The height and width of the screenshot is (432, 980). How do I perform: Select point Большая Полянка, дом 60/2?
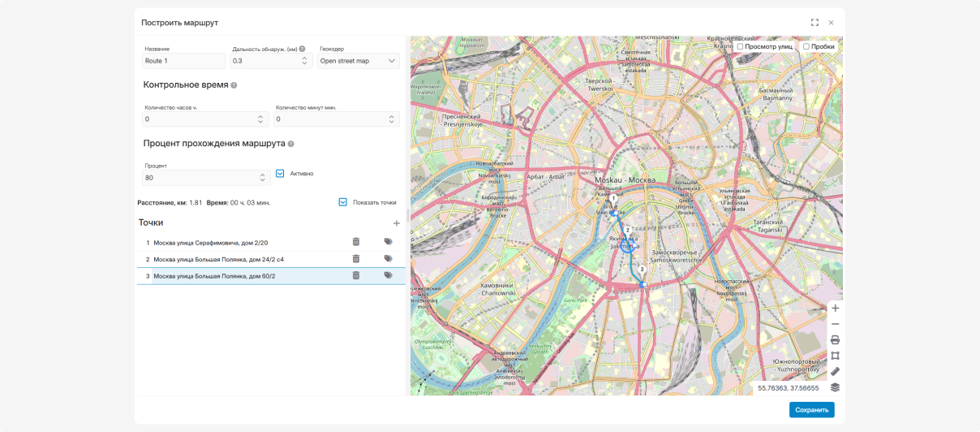(214, 276)
